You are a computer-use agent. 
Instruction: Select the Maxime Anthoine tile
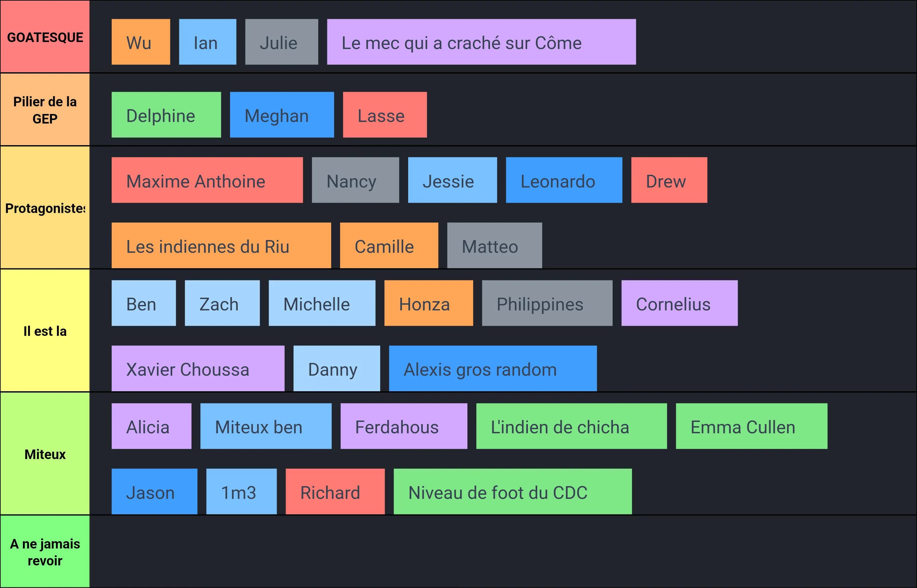pyautogui.click(x=207, y=180)
